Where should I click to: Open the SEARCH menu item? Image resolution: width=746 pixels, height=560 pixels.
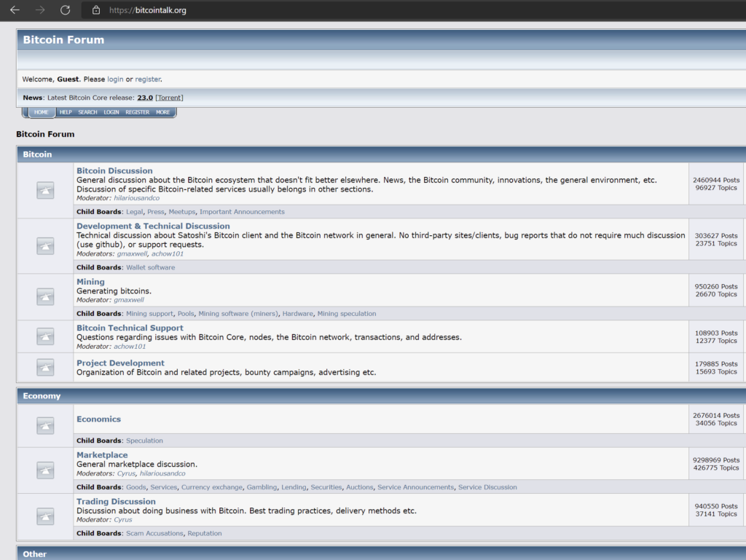pos(87,112)
